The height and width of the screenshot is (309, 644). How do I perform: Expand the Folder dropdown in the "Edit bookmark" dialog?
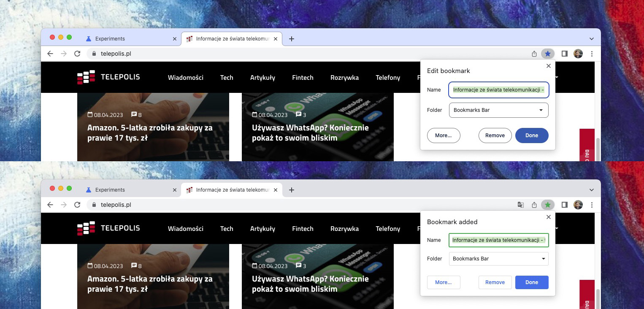click(498, 110)
